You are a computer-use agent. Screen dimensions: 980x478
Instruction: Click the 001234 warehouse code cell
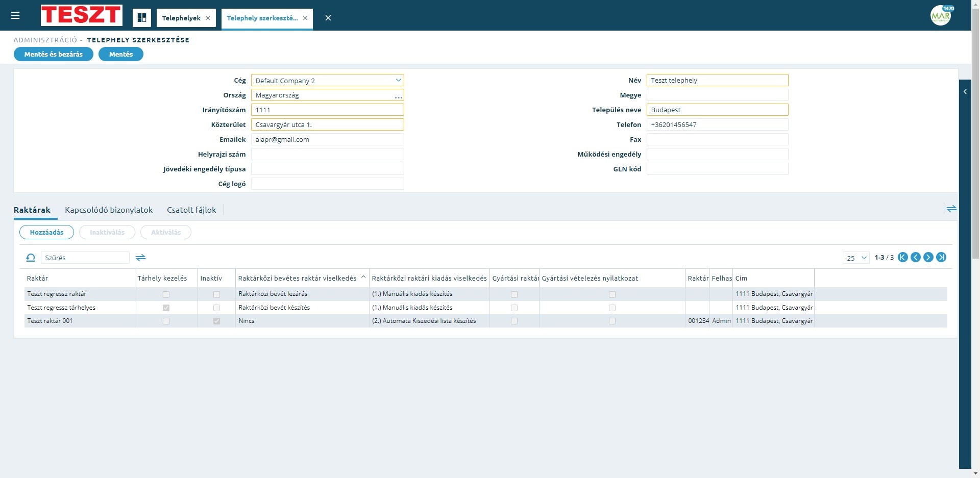point(698,321)
